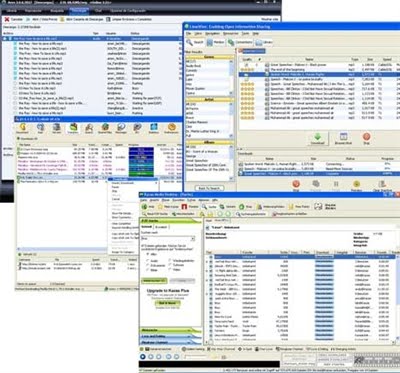Open the Search tab in LimeWire
The height and width of the screenshot is (373, 400).
point(195,42)
